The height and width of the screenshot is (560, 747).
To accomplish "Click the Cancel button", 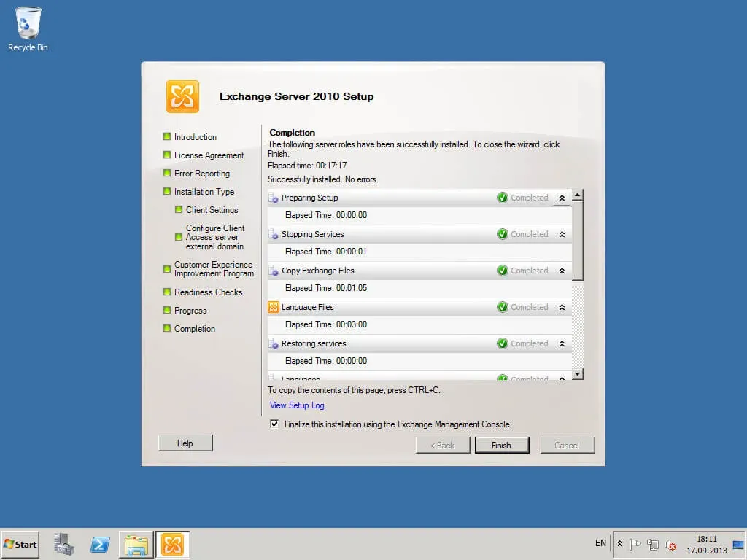I will pyautogui.click(x=567, y=446).
